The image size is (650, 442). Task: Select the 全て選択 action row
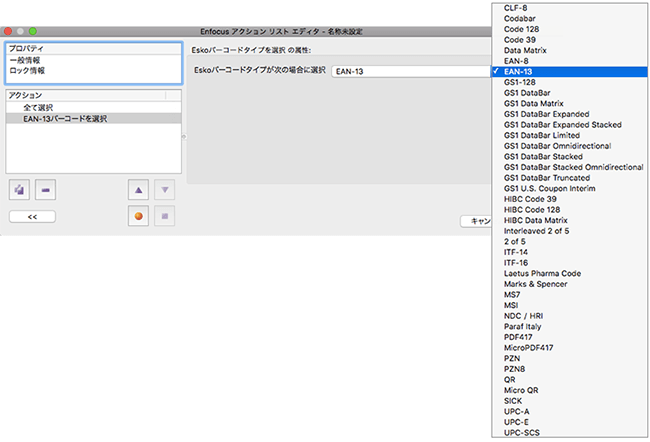click(x=94, y=107)
